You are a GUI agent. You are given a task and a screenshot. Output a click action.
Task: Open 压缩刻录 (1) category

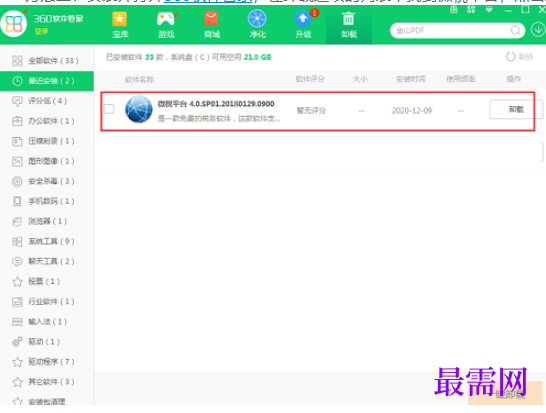(47, 141)
